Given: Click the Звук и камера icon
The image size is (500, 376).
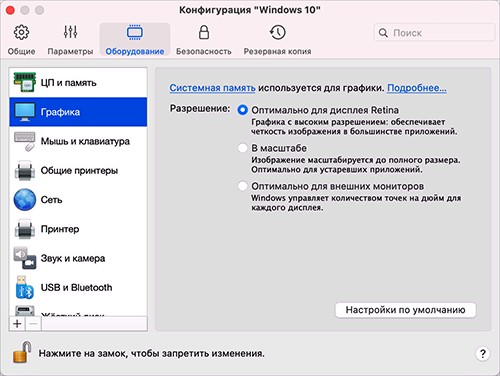Looking at the screenshot, I should (x=25, y=258).
